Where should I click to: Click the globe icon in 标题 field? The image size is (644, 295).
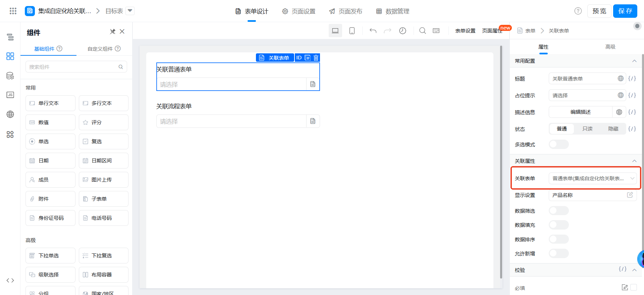(621, 78)
